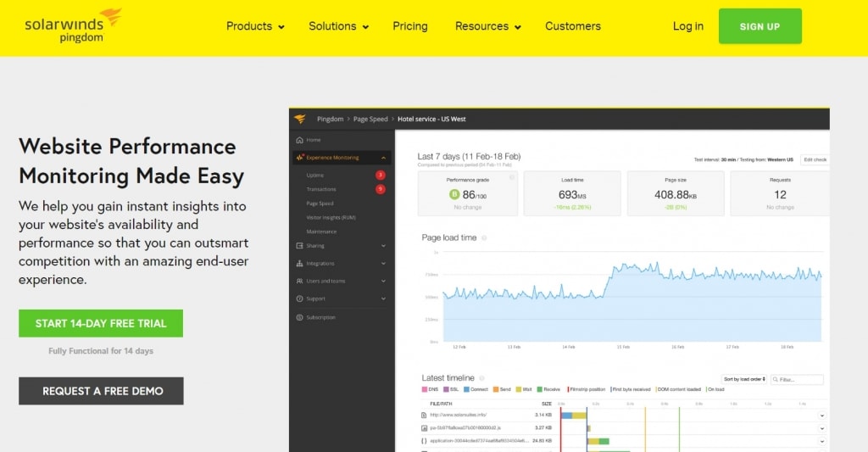Select Page Speed in the sidebar list

pyautogui.click(x=320, y=204)
